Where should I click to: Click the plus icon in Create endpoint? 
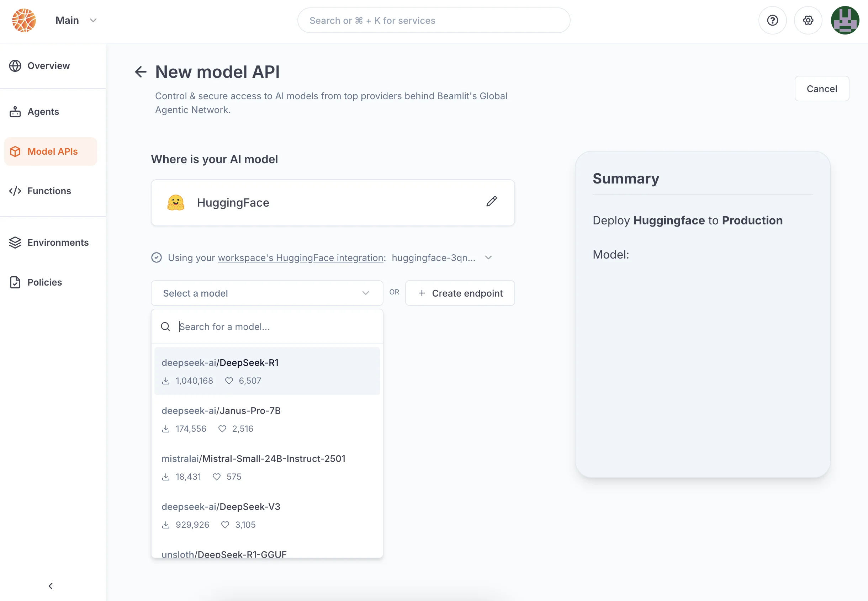[x=422, y=293]
